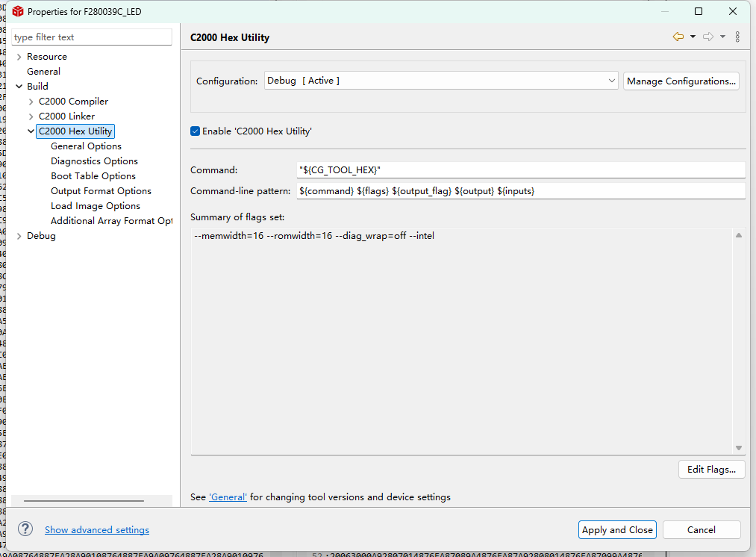The height and width of the screenshot is (557, 756).
Task: Click the forward navigation arrow icon
Action: [x=708, y=37]
